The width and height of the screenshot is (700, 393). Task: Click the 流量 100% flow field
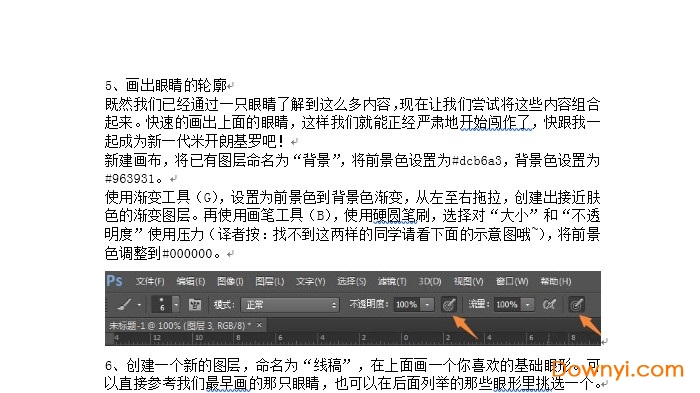(507, 305)
